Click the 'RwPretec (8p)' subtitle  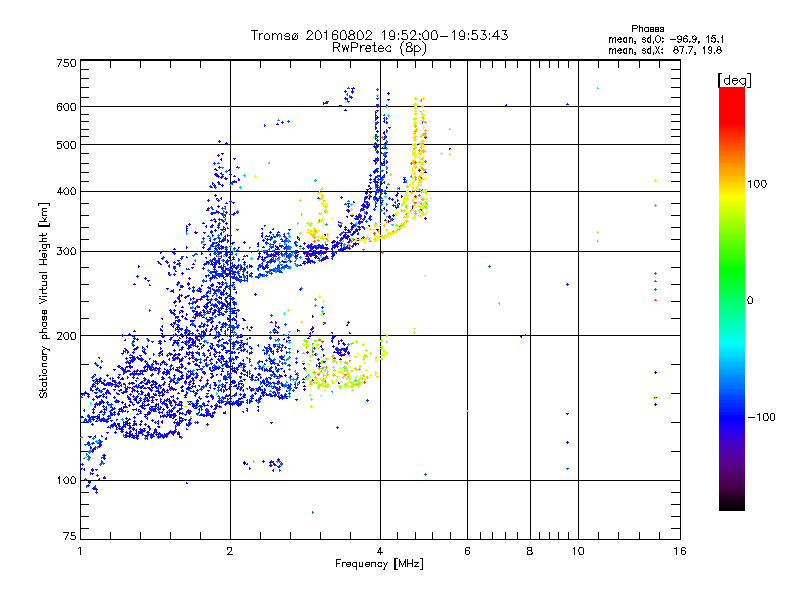(379, 48)
